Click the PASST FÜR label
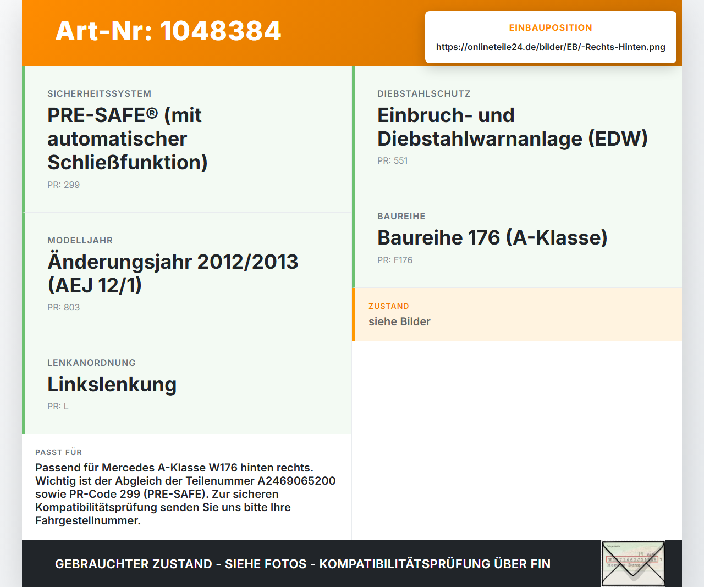This screenshot has width=704, height=588. click(58, 452)
